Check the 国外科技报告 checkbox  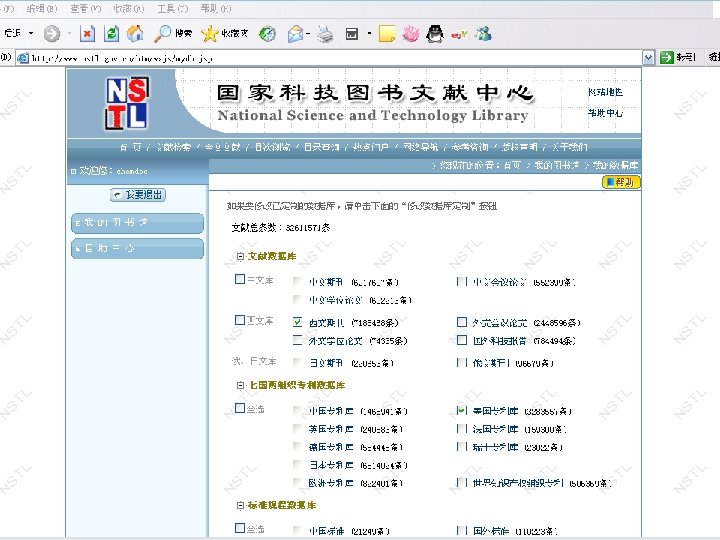(462, 340)
